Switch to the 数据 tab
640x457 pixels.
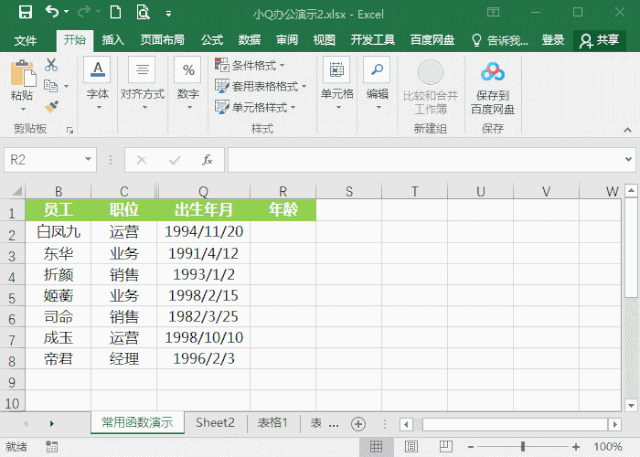249,40
